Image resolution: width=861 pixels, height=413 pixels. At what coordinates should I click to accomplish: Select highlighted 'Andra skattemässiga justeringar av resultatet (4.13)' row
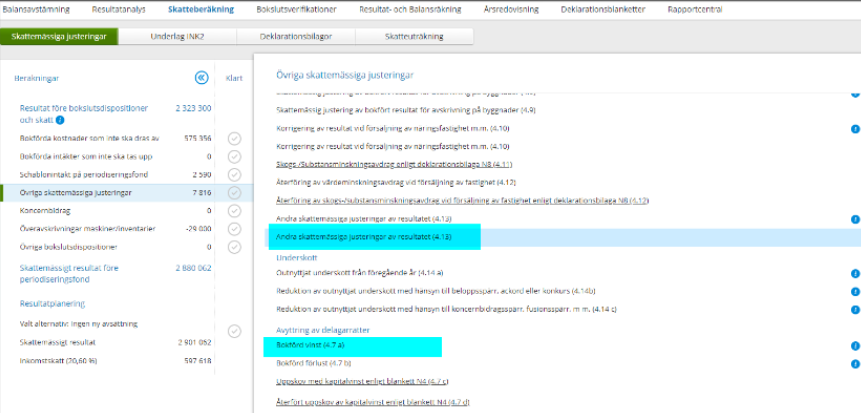point(364,237)
